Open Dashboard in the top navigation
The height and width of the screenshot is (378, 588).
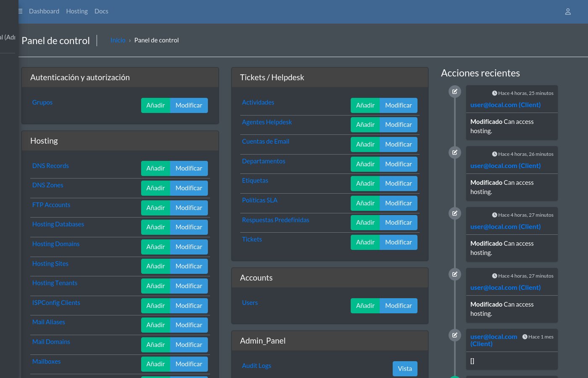click(44, 11)
